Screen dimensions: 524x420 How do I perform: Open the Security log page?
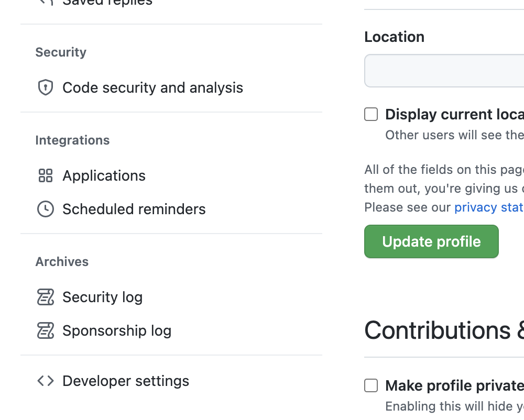pos(102,297)
